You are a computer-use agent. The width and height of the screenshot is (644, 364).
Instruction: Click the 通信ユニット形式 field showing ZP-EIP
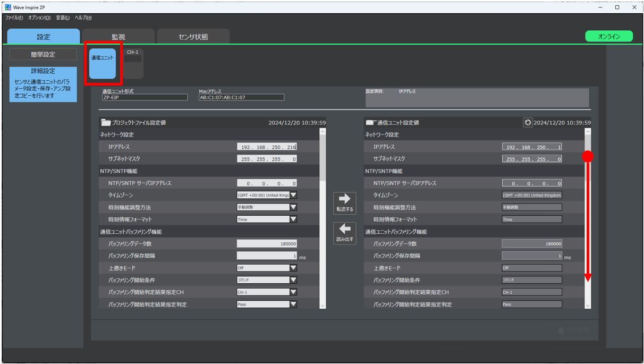click(x=145, y=97)
